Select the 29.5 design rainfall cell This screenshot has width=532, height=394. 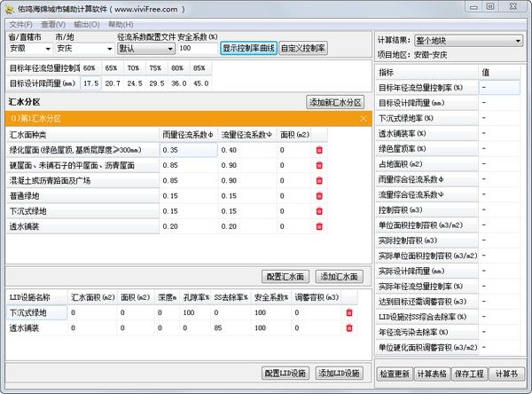tap(157, 83)
